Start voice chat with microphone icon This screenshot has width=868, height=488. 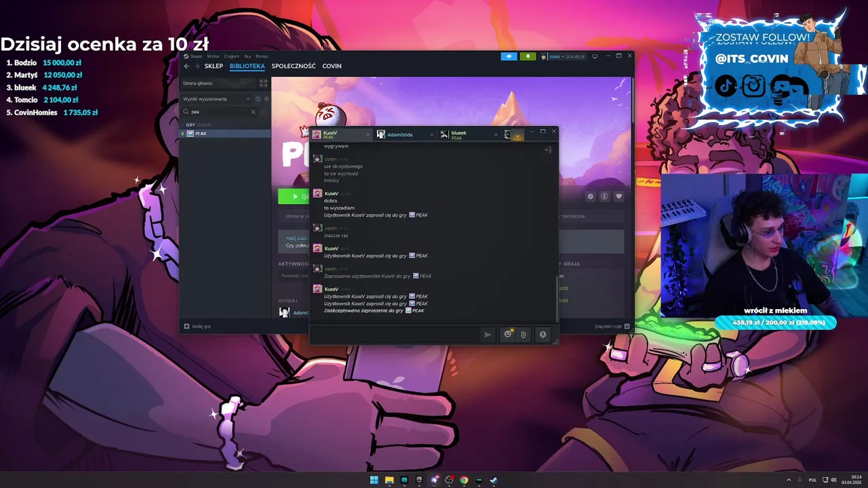(542, 334)
